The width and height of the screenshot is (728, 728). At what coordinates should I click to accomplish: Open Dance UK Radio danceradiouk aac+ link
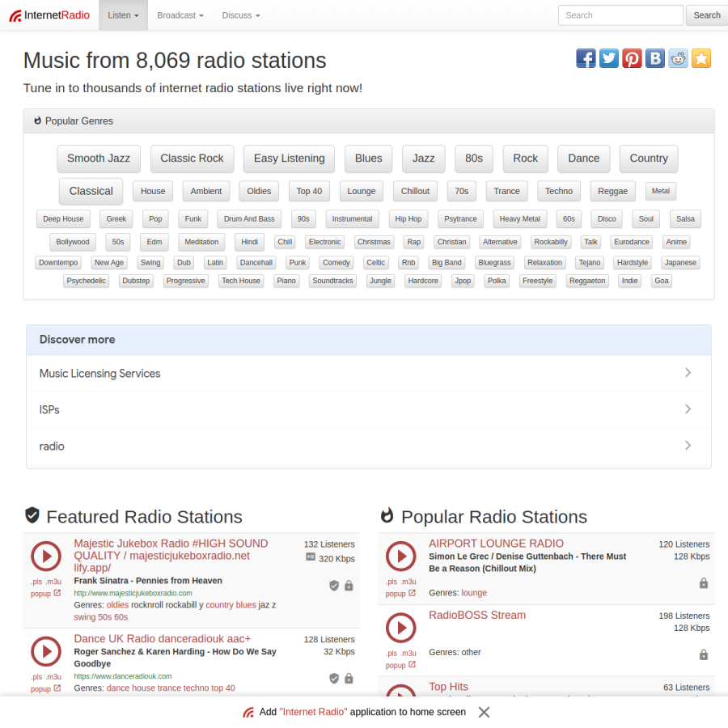click(x=163, y=639)
